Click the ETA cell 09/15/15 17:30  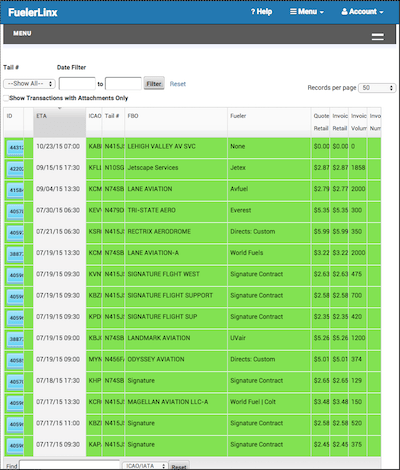(x=60, y=168)
